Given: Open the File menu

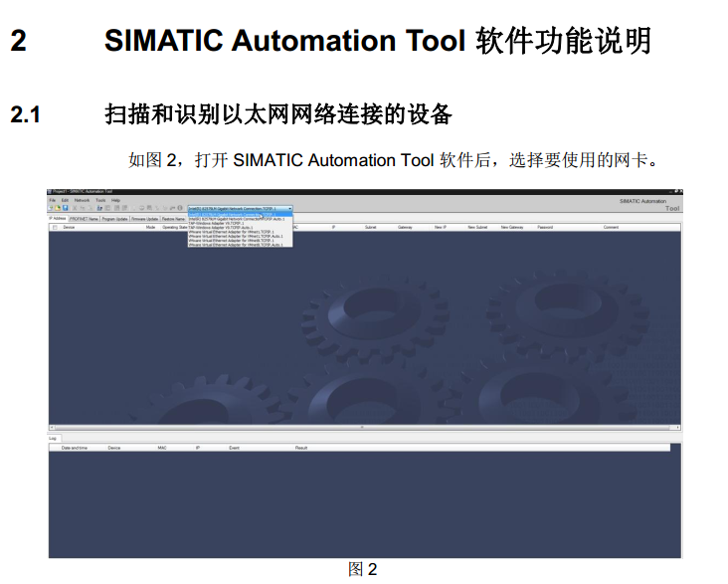Looking at the screenshot, I should (x=53, y=200).
